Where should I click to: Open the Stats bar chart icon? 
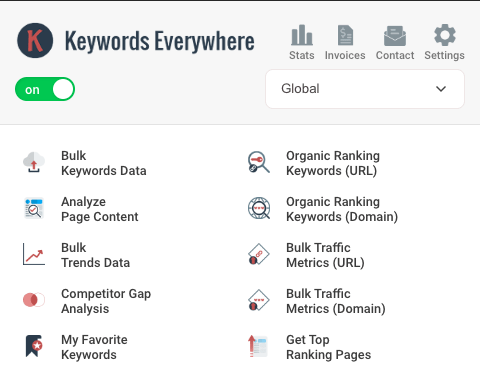click(302, 35)
